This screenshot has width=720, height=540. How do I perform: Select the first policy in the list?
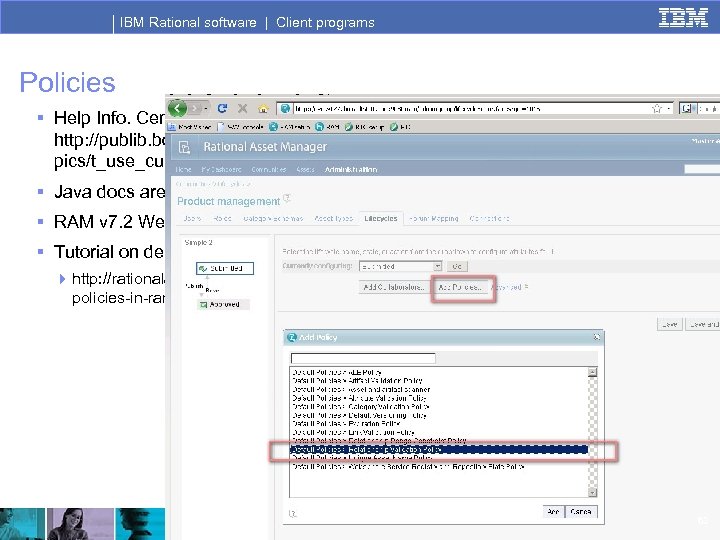(439, 372)
